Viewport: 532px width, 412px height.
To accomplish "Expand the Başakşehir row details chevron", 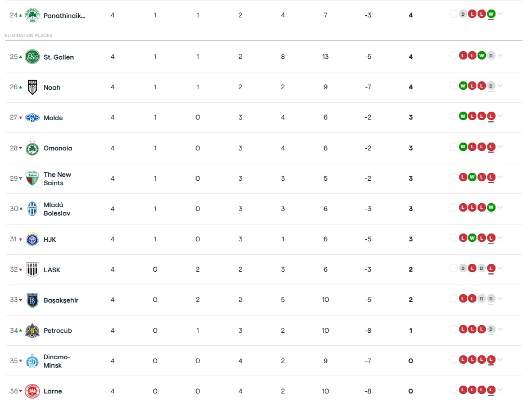I will (500, 299).
